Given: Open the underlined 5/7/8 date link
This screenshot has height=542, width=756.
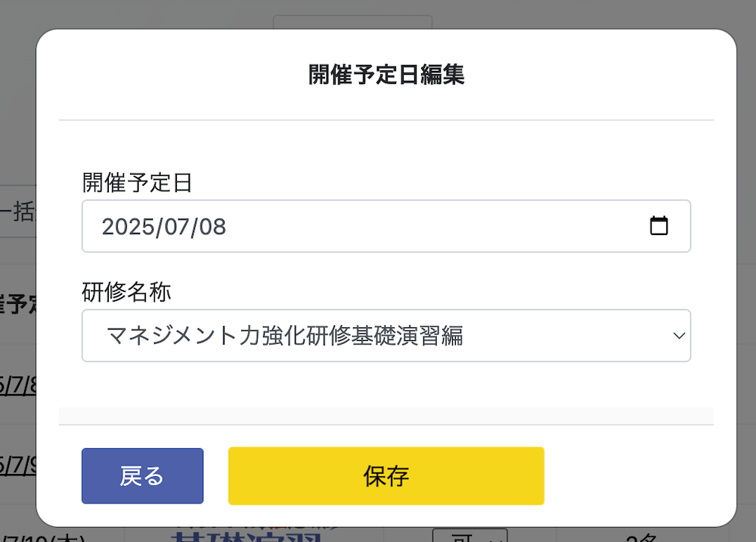Looking at the screenshot, I should (18, 386).
